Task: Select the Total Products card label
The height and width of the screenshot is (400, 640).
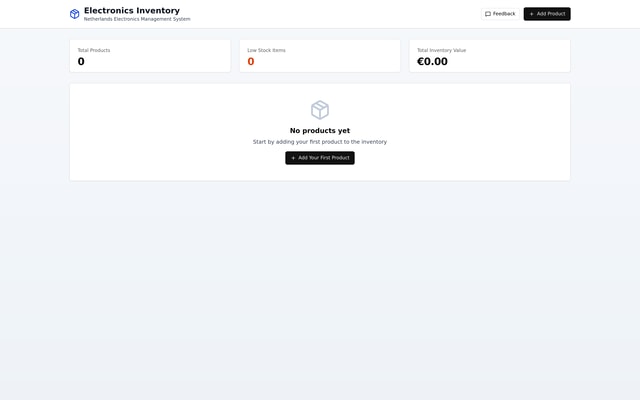Action: 94,50
